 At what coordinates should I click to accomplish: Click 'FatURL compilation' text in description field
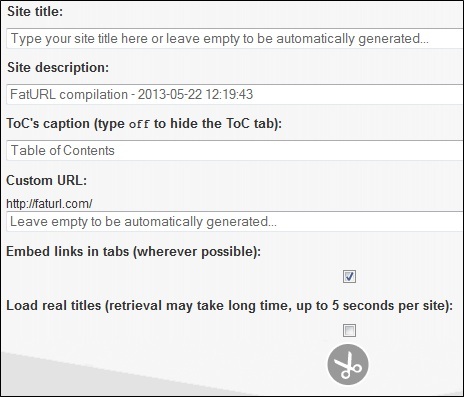(69, 95)
